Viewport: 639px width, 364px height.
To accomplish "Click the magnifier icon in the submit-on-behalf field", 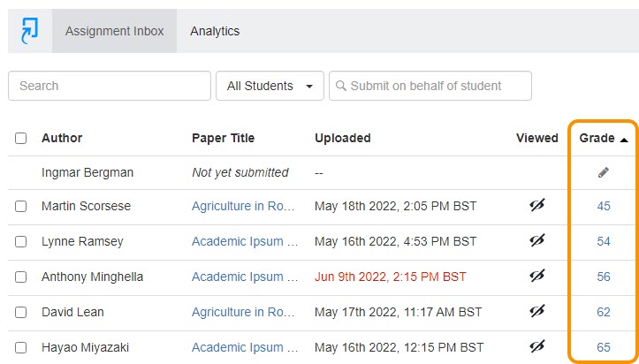I will point(340,86).
